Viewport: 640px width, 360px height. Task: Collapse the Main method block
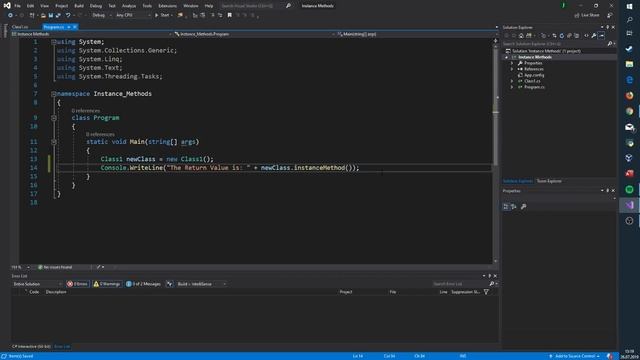[x=53, y=142]
